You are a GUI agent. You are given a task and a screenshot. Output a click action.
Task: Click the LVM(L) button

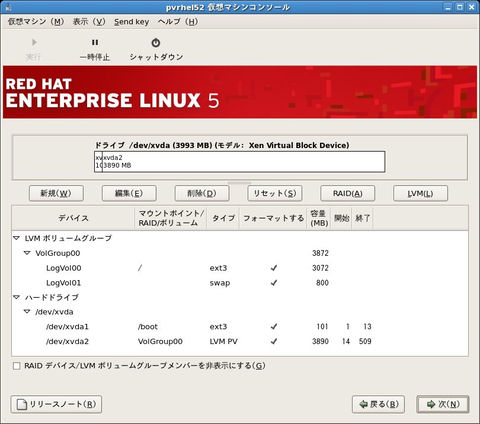point(420,193)
